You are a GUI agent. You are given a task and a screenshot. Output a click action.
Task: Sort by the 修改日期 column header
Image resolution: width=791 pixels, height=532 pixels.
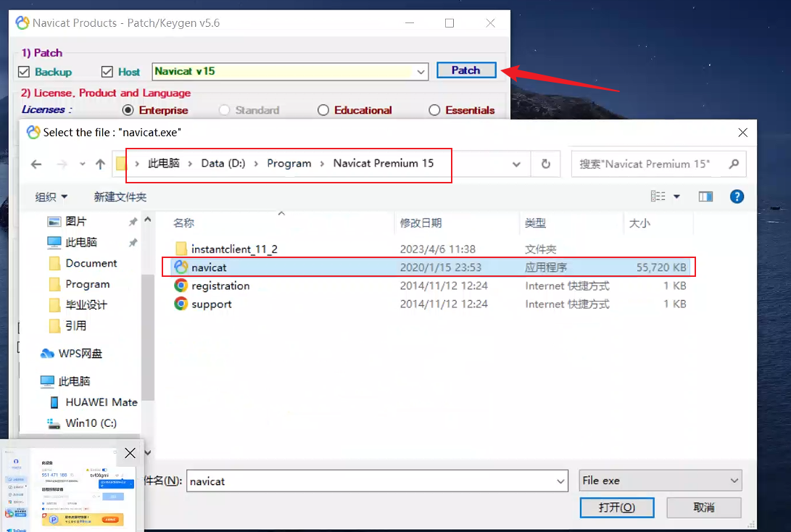[x=421, y=223]
